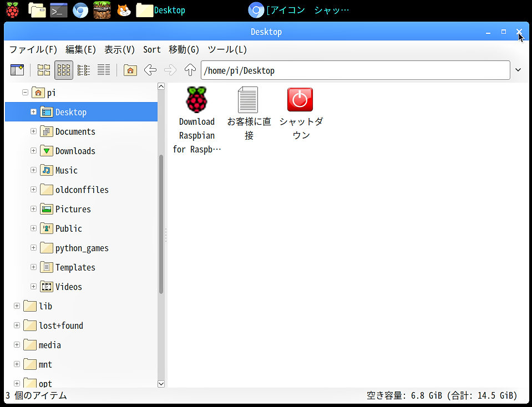Viewport: 532px width, 407px height.
Task: Expand the Templates tree node
Action: click(33, 267)
